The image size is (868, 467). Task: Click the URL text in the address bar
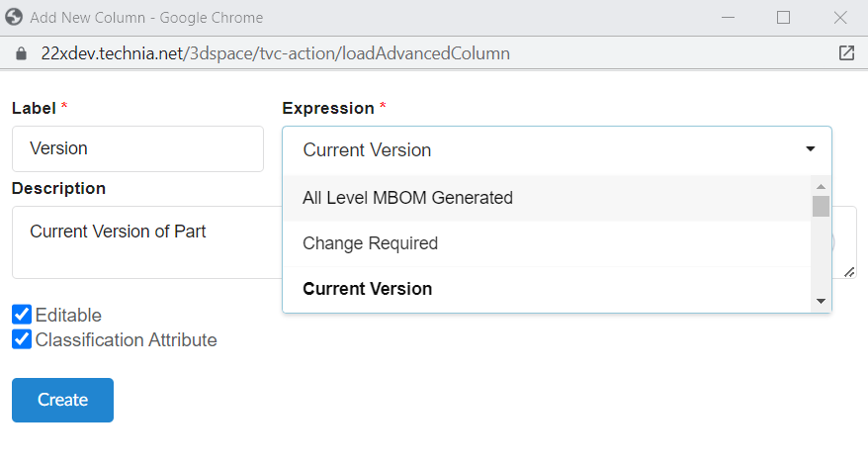[x=275, y=53]
